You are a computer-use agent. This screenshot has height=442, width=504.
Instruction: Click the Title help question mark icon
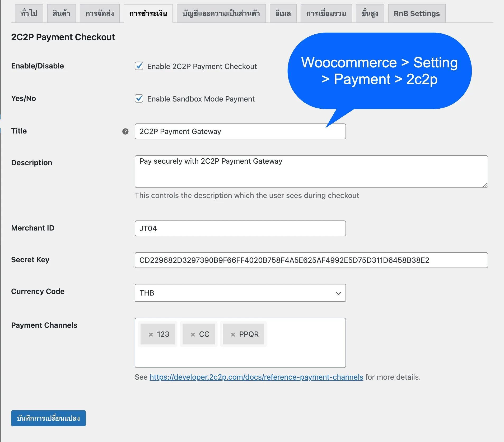pos(125,131)
